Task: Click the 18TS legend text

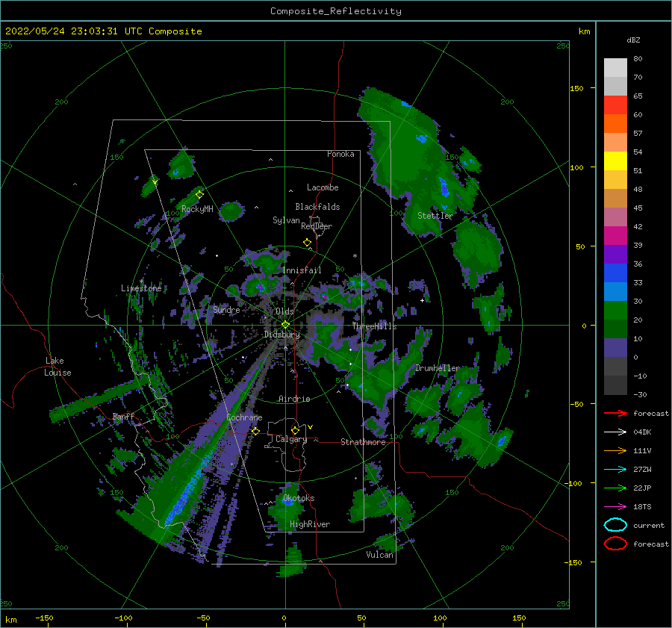Action: coord(642,507)
